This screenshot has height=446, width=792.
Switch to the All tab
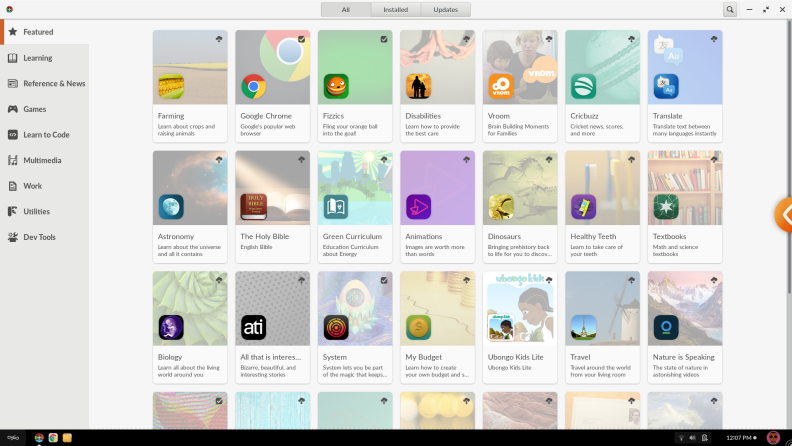pos(345,10)
